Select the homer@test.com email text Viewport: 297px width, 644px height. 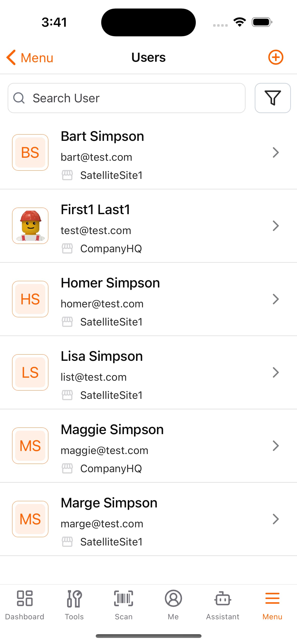[102, 304]
